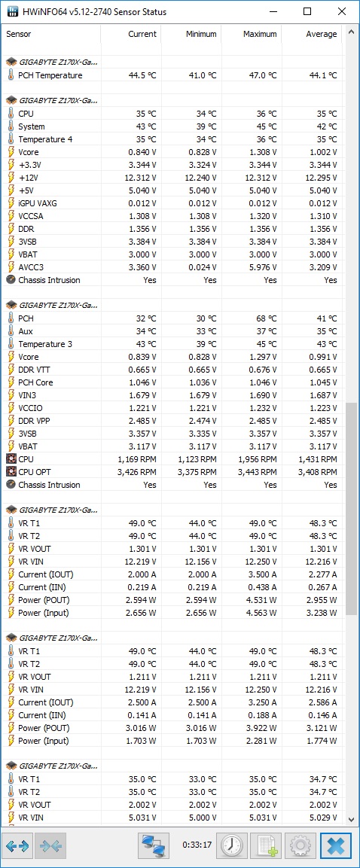The width and height of the screenshot is (360, 868).
Task: Click the PCH Temperature thermometer icon
Action: [11, 75]
